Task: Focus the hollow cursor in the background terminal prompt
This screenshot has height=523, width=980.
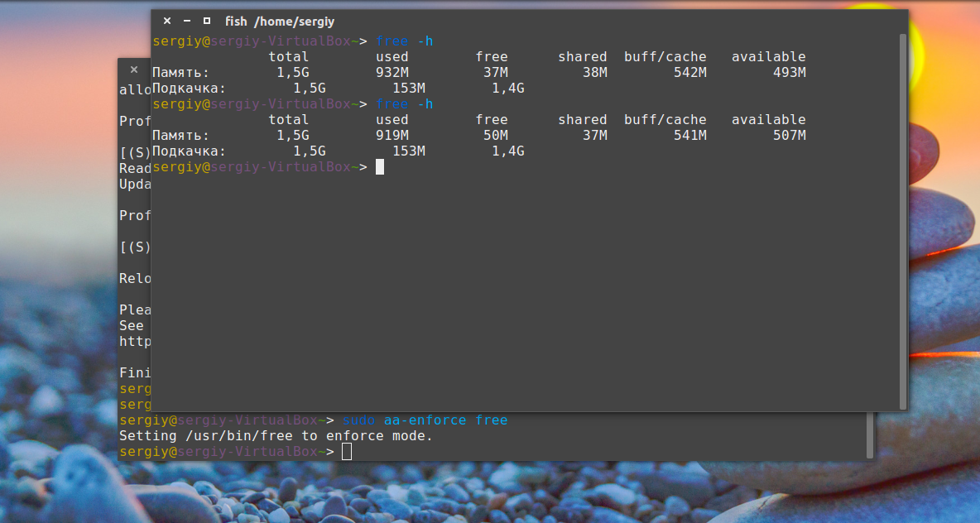Action: pos(347,452)
